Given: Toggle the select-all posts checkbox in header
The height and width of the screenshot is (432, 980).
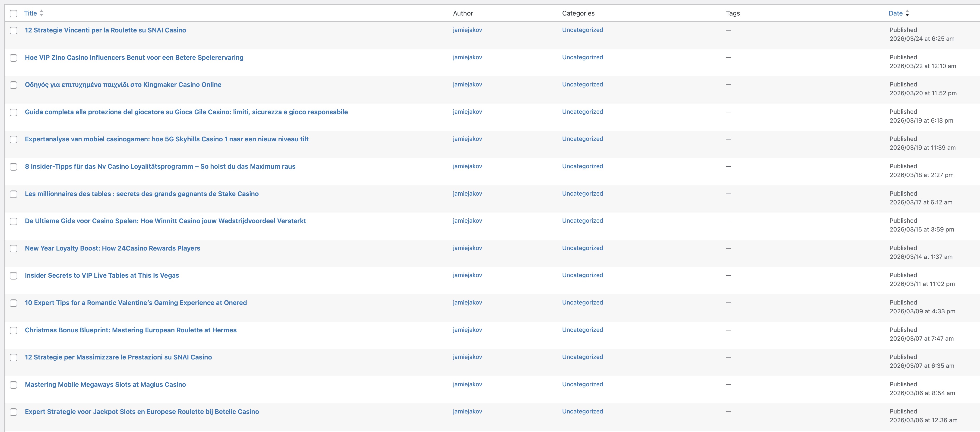Looking at the screenshot, I should point(13,14).
